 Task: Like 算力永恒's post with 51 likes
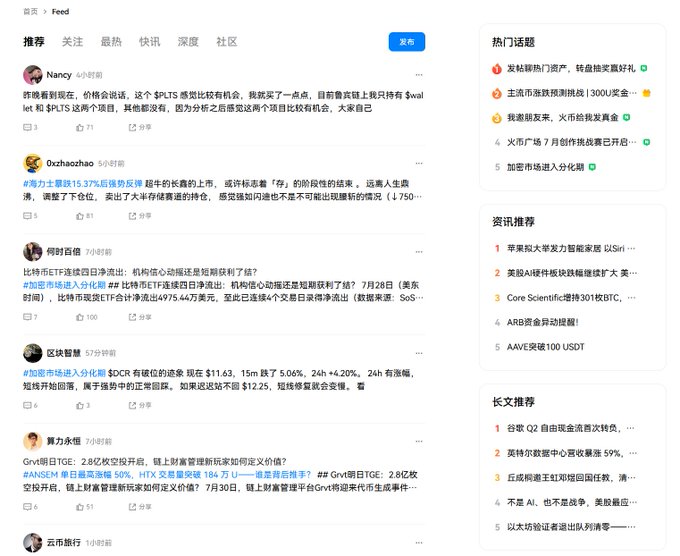click(85, 507)
